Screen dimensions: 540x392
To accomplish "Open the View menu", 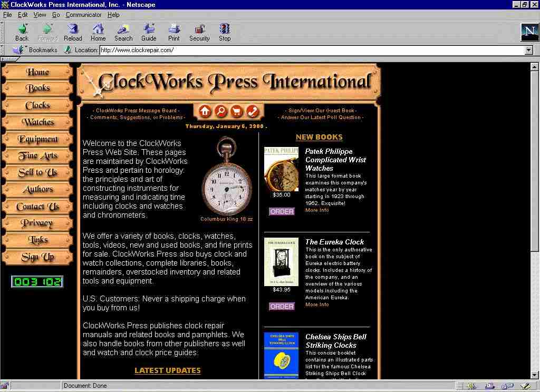I will pos(40,15).
